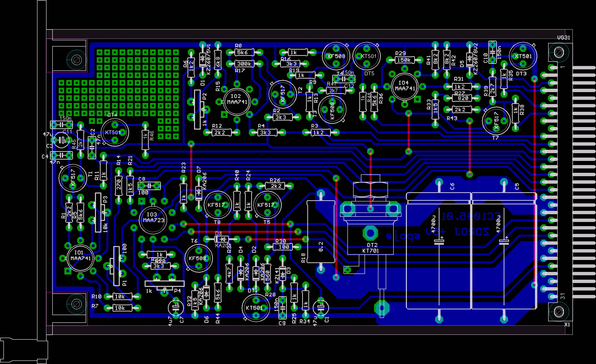Select the D8 KA206 diode symbol
The height and width of the screenshot is (364, 596).
coord(221,239)
